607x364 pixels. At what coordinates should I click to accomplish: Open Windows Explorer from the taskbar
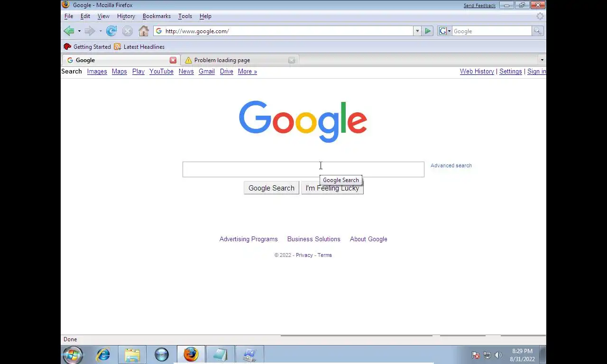point(132,355)
